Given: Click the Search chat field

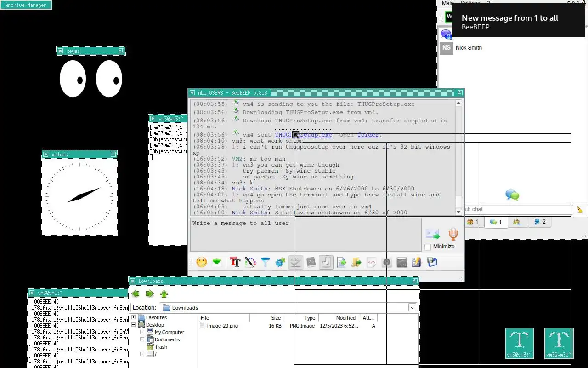Looking at the screenshot, I should [x=518, y=209].
